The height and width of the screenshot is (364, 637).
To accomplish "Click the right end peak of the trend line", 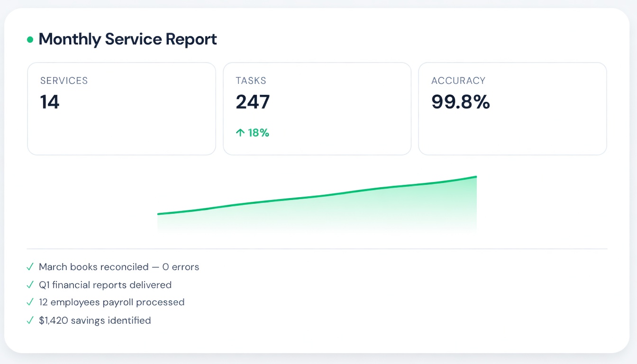I will pos(475,177).
